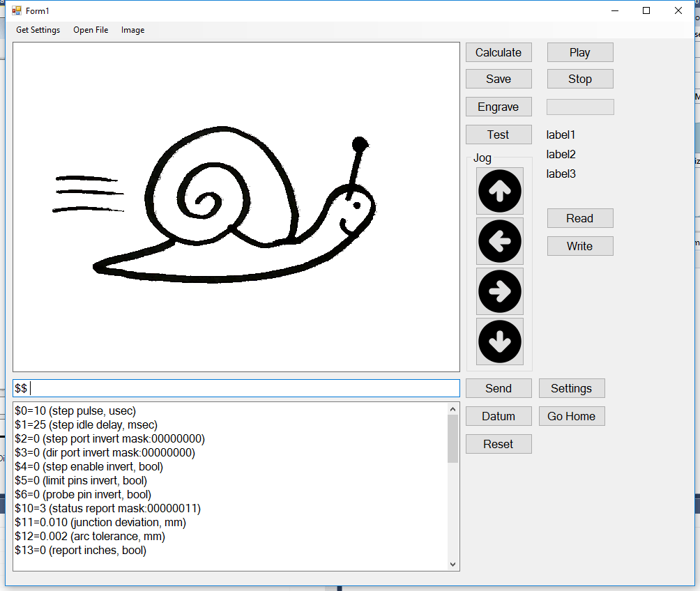The width and height of the screenshot is (700, 591).
Task: Open the Open File menu
Action: pos(91,30)
